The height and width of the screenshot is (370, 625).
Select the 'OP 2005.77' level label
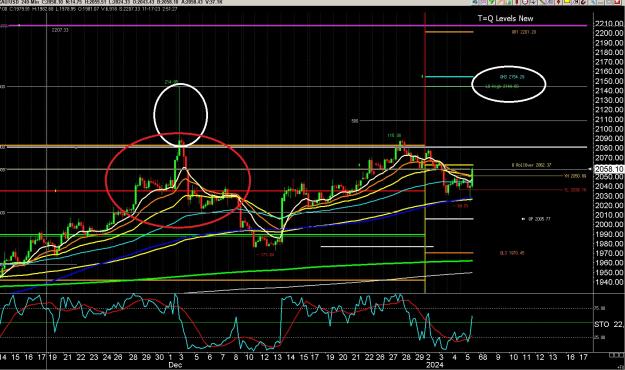coord(539,219)
